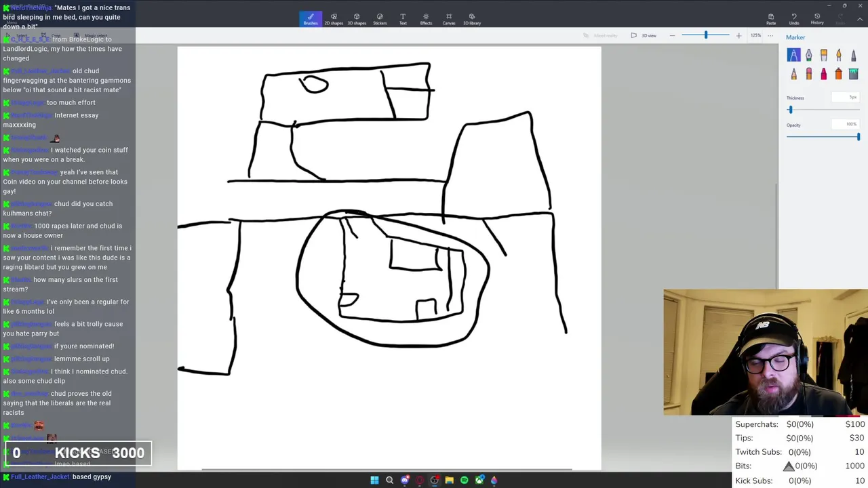Open the more options ellipsis menu
The width and height of the screenshot is (868, 488).
(x=770, y=35)
